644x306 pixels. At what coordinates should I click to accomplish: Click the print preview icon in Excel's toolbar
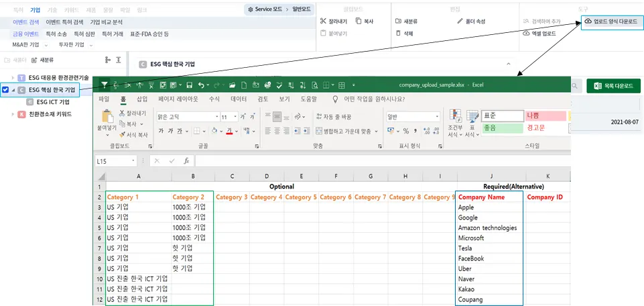(315, 85)
